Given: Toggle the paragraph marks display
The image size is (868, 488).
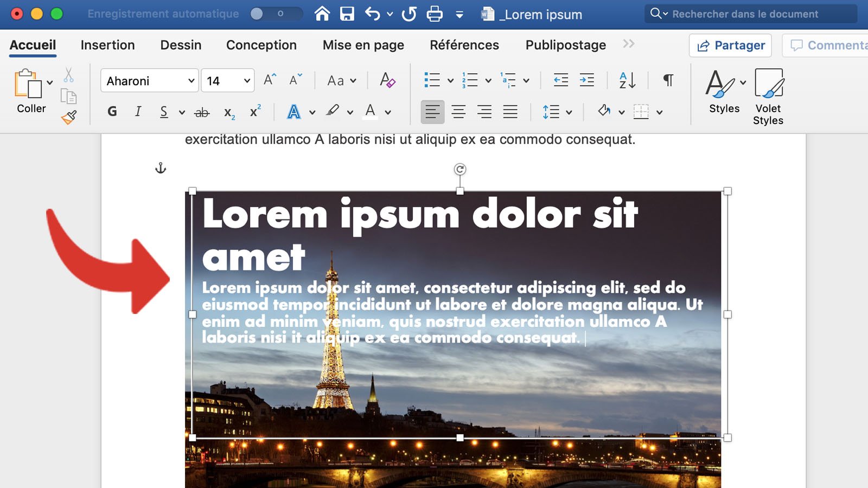Looking at the screenshot, I should 667,80.
